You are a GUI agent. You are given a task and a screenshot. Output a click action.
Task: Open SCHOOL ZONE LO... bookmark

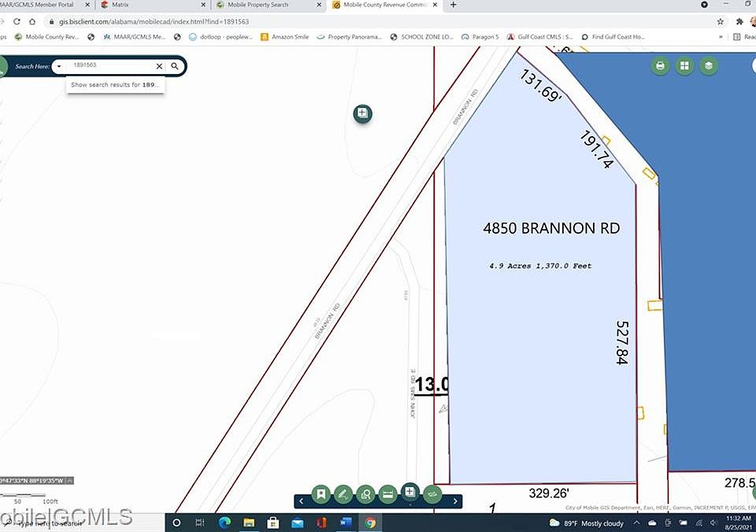click(x=422, y=37)
